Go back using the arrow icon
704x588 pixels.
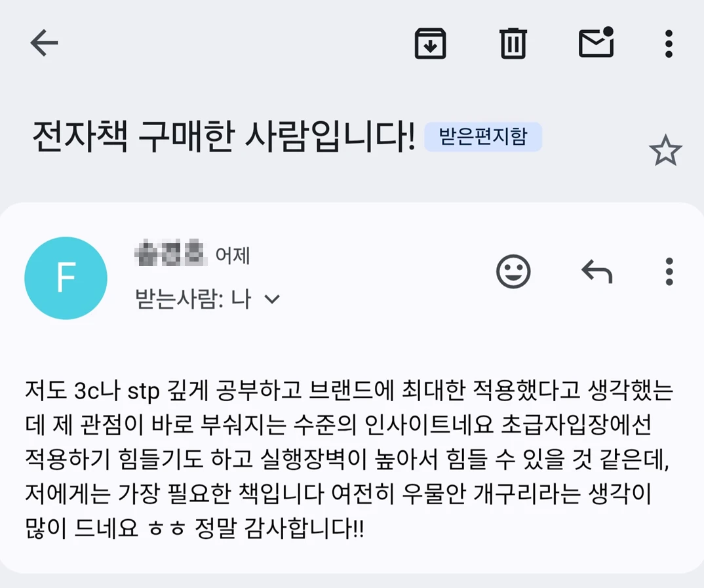click(45, 43)
